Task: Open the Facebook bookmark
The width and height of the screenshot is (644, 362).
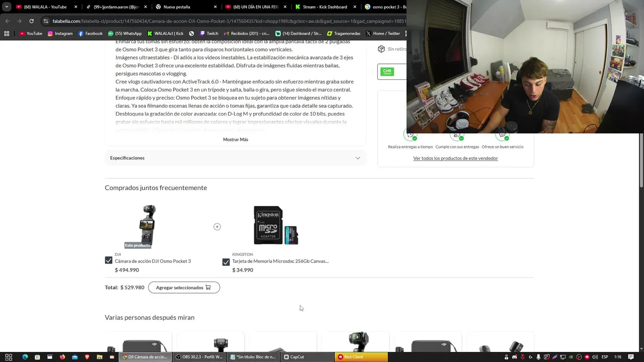Action: pyautogui.click(x=91, y=34)
